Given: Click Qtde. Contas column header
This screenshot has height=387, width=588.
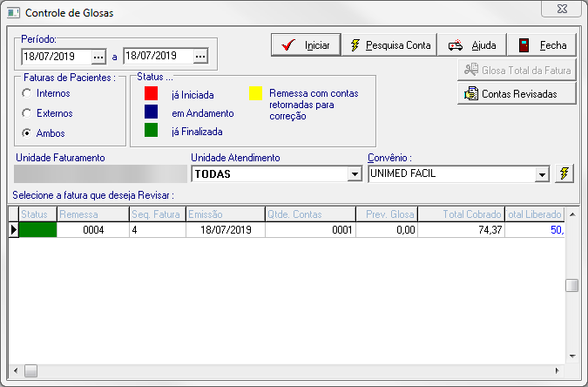Looking at the screenshot, I should click(x=310, y=214).
